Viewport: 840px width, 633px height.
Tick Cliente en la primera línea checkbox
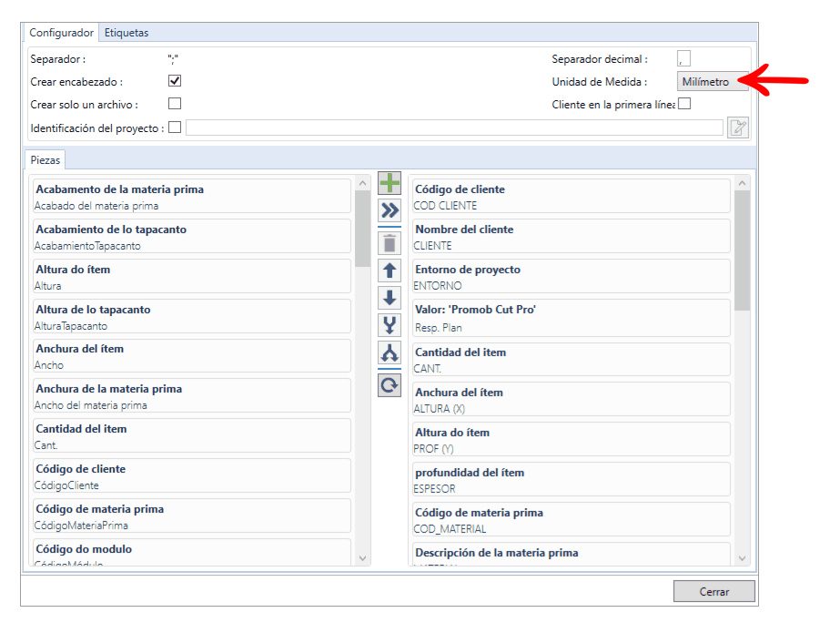point(684,104)
